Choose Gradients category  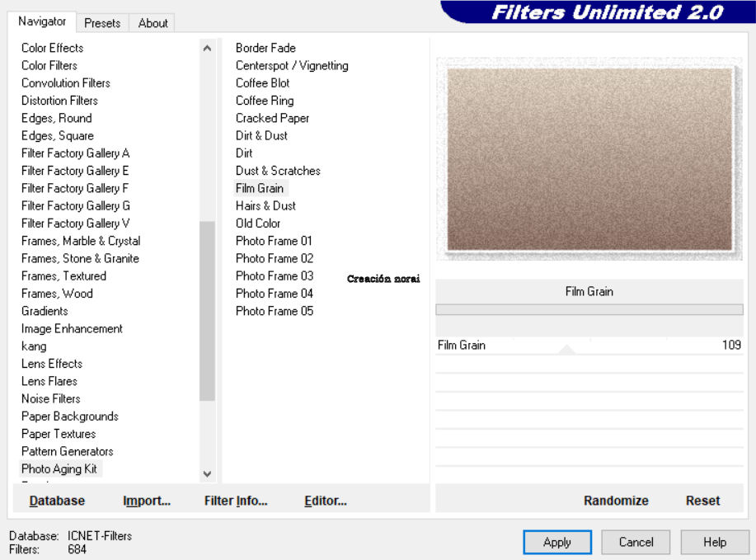(45, 311)
